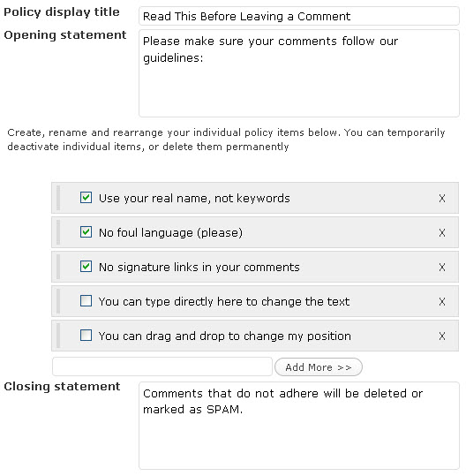
Task: Place cursor in the Opening statement textarea
Action: pos(299,73)
